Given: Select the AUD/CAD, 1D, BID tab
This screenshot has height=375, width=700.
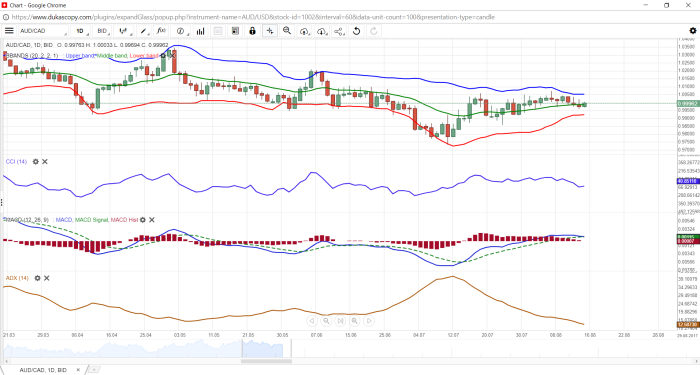Looking at the screenshot, I should [43, 370].
